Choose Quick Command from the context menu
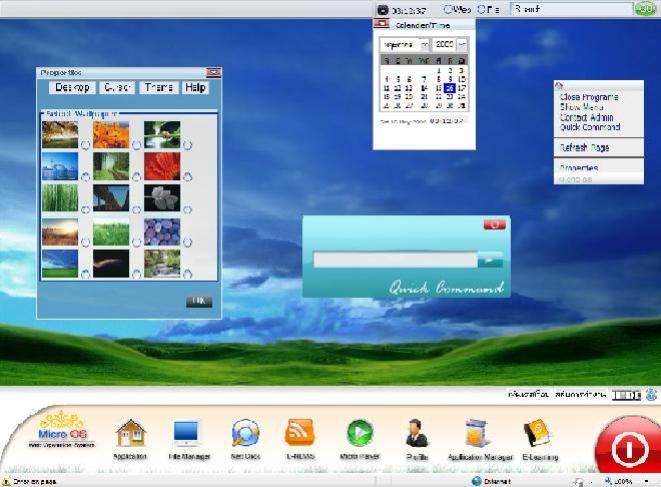 click(590, 127)
